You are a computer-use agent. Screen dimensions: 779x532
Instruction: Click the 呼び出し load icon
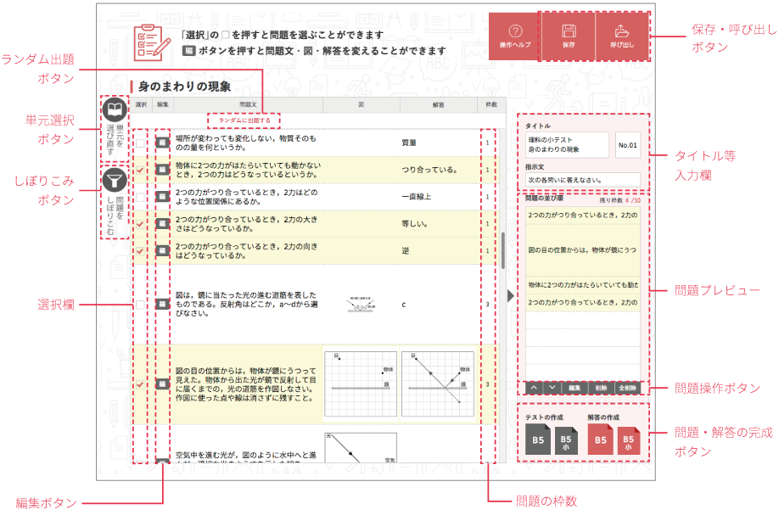pyautogui.click(x=621, y=36)
